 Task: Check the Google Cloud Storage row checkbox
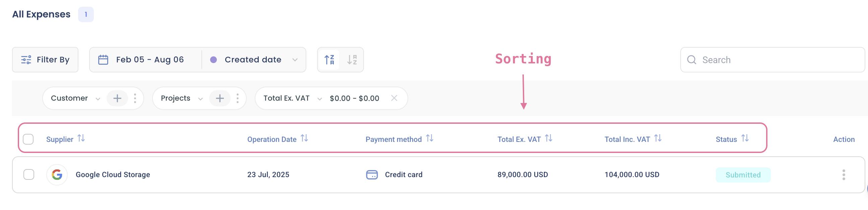[28, 174]
